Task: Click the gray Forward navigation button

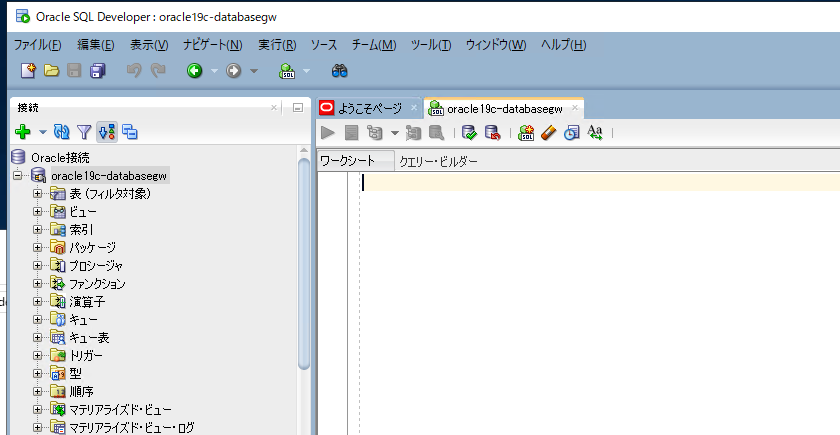Action: pyautogui.click(x=234, y=70)
